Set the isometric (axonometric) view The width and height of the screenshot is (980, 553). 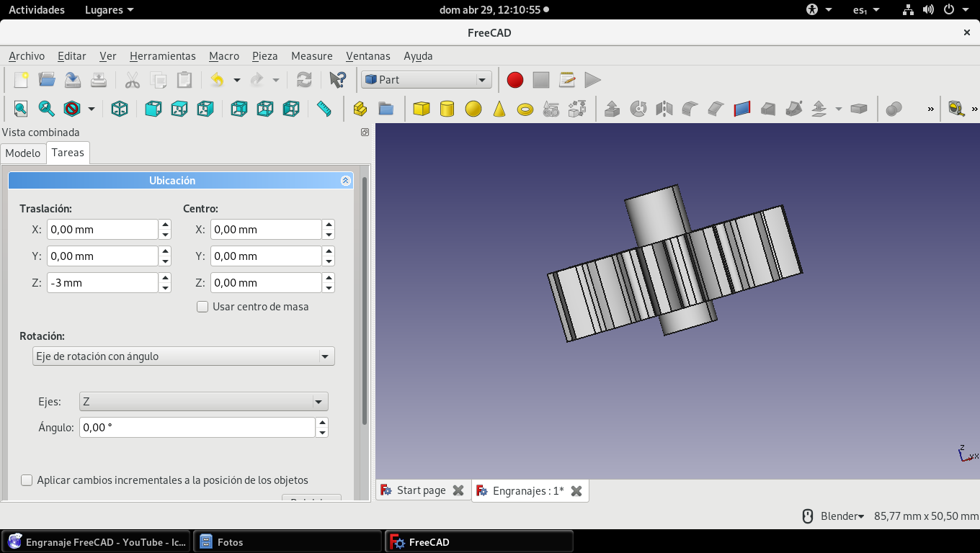[x=120, y=109]
